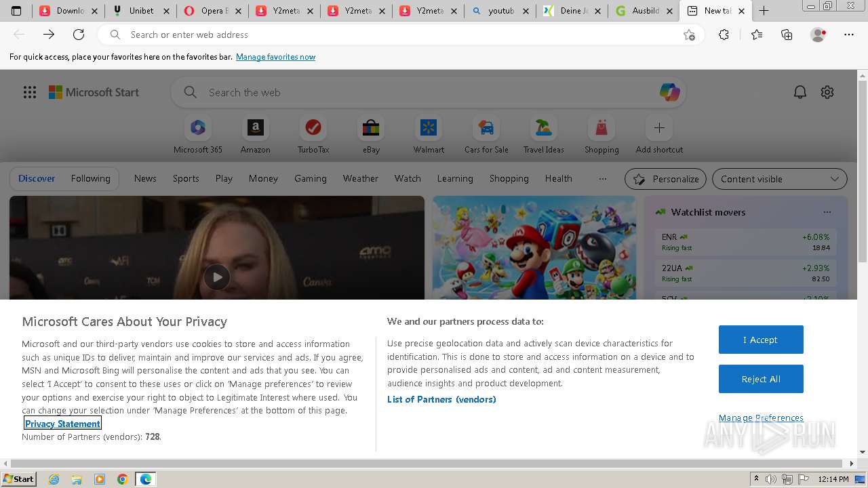This screenshot has width=868, height=488.
Task: Open Amazon shortcut
Action: 256,135
